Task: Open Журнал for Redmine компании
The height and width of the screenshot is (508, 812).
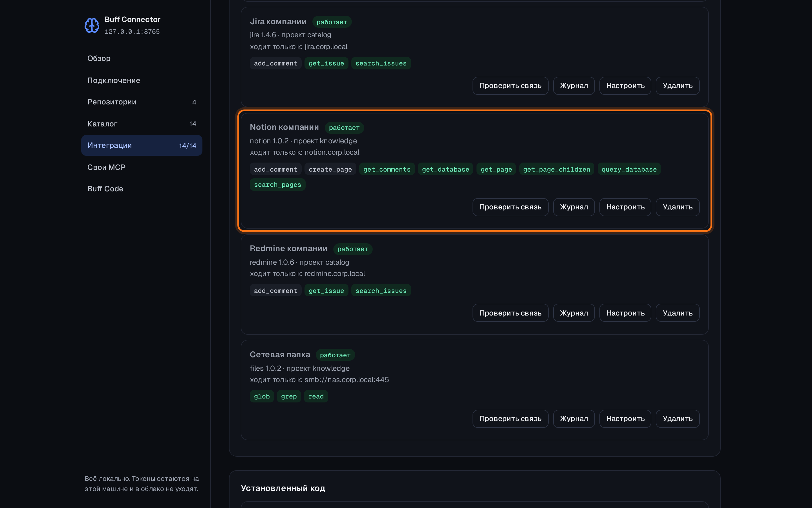Action: coord(574,313)
